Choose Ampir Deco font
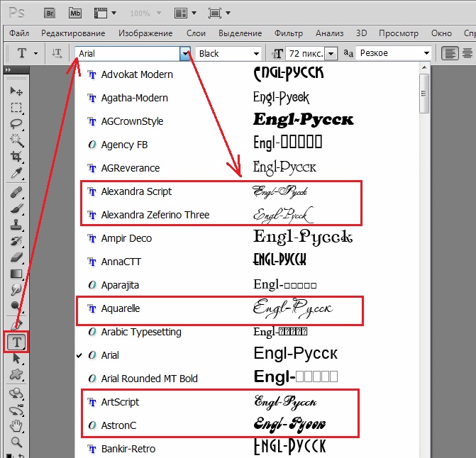Image resolution: width=476 pixels, height=458 pixels. 247,238
